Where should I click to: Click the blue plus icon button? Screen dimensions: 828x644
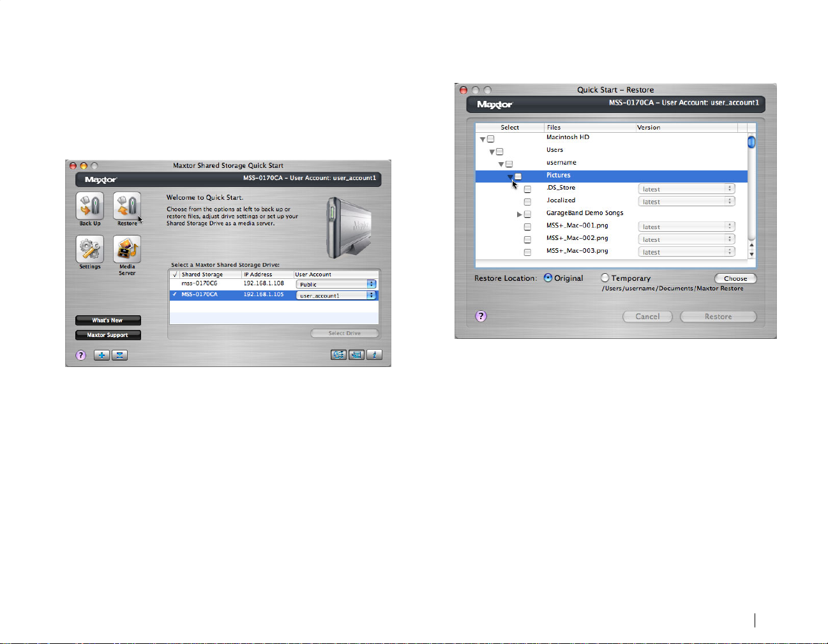[102, 356]
